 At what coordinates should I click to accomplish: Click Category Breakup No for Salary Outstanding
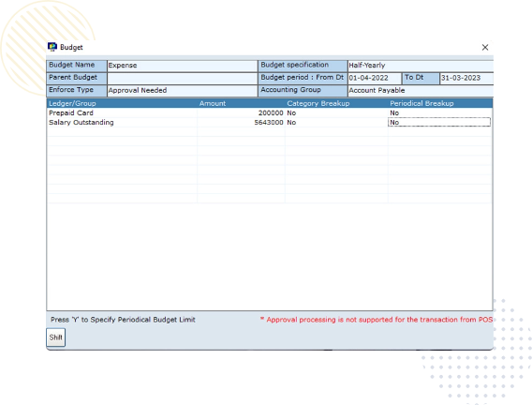point(336,123)
